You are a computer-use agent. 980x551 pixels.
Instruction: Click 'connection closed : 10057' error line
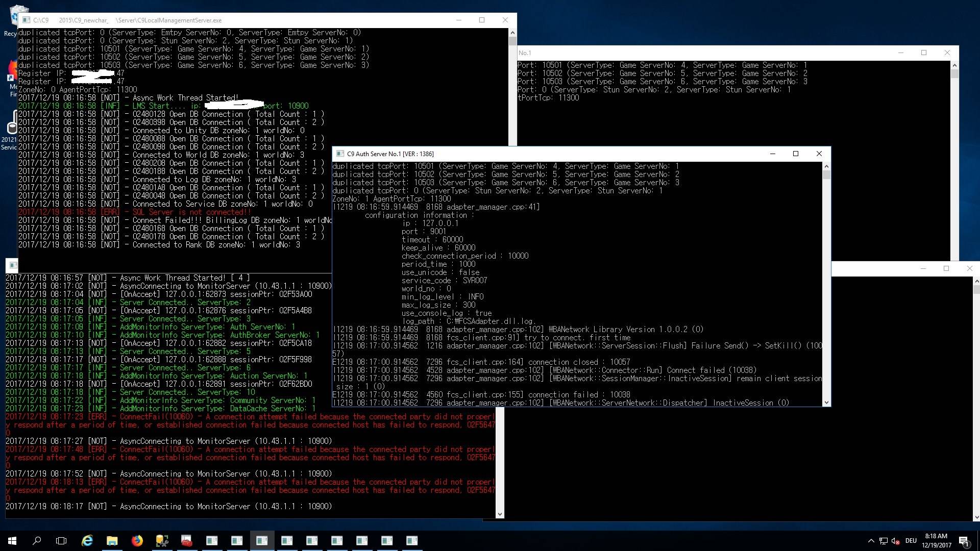pyautogui.click(x=481, y=362)
